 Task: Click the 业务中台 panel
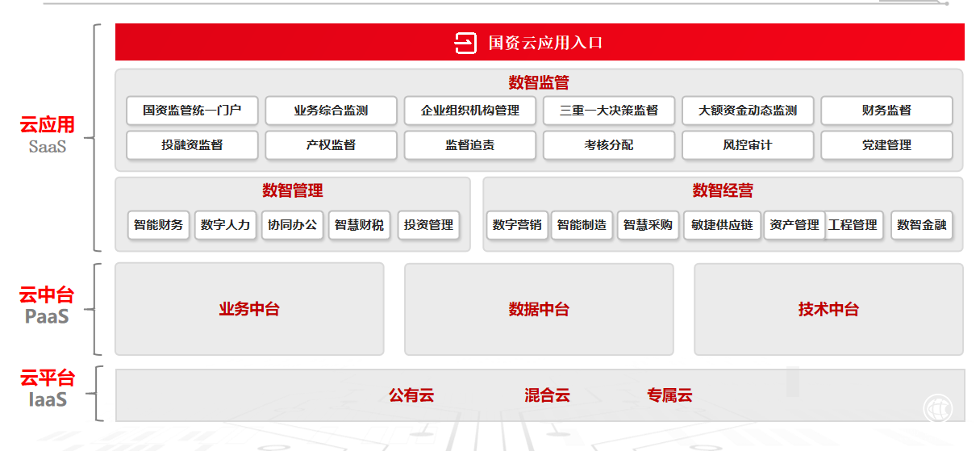pos(249,309)
